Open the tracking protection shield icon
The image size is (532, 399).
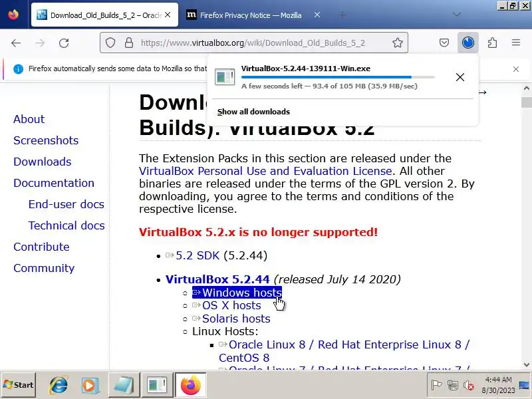pyautogui.click(x=110, y=43)
